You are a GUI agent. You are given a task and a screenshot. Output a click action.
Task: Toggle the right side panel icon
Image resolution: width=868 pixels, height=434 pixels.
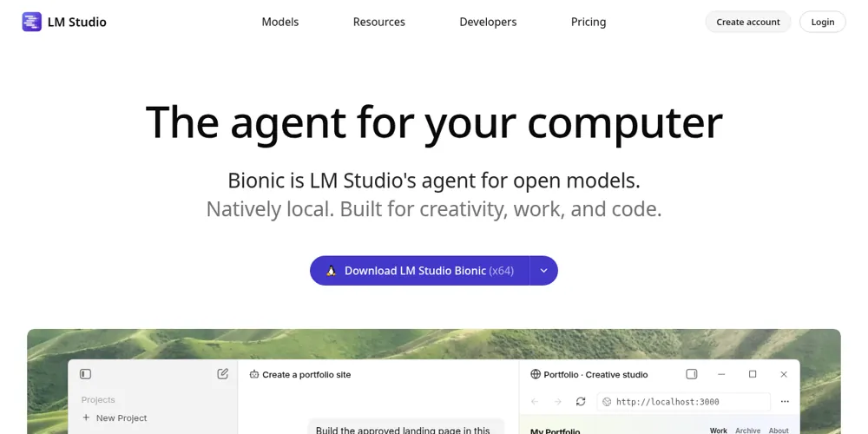coord(692,374)
